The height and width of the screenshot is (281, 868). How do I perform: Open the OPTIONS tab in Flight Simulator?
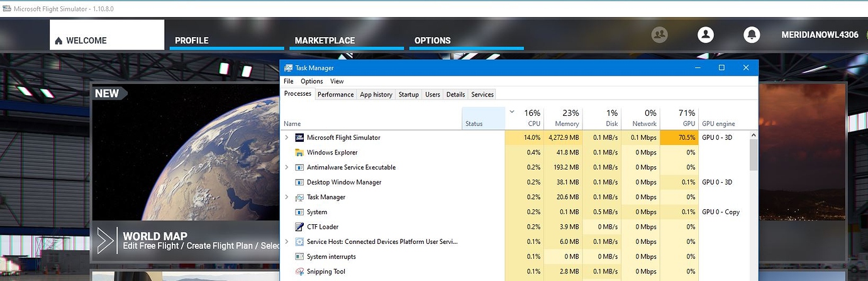[466, 41]
